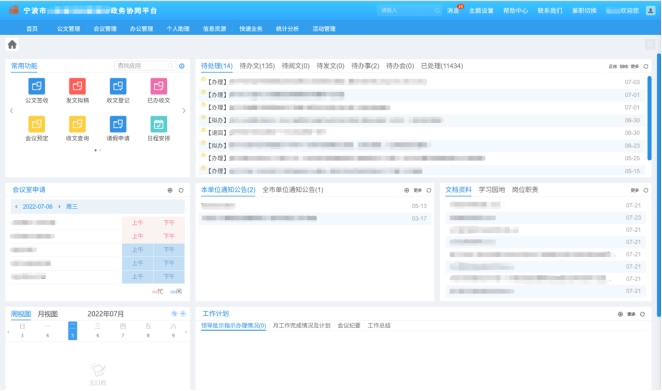Go to next date in 会议室申请
Screen dimensions: 662x391
coord(60,206)
